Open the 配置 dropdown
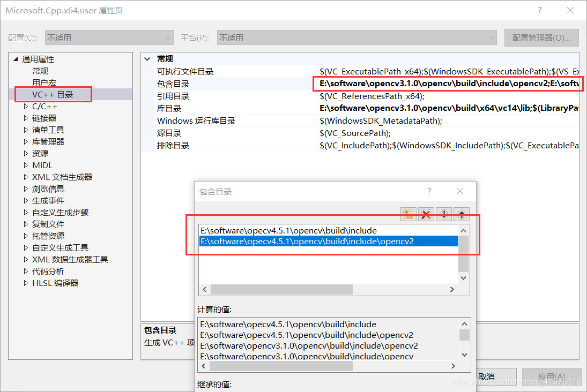 point(109,38)
